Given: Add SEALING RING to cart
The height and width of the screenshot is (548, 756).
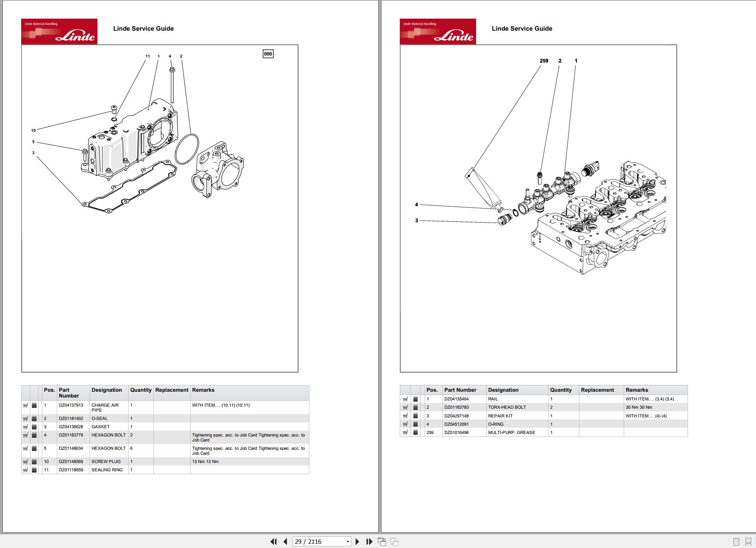Looking at the screenshot, I should point(25,470).
